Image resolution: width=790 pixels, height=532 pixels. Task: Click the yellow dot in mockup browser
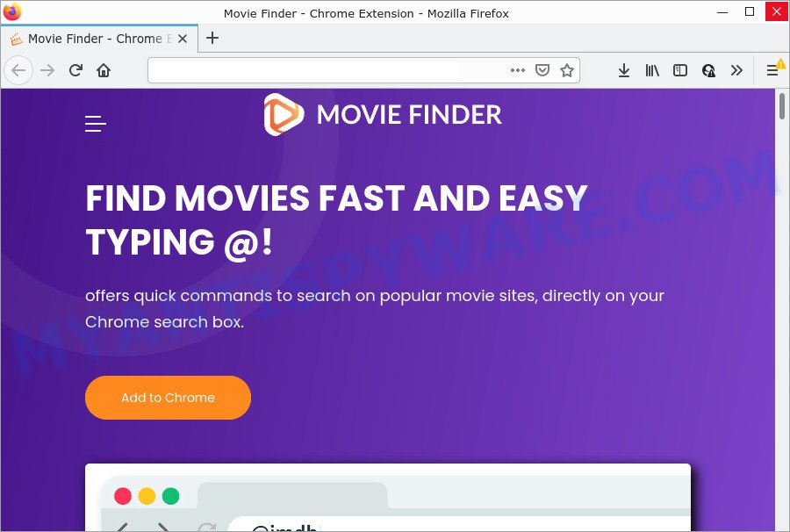pos(147,496)
